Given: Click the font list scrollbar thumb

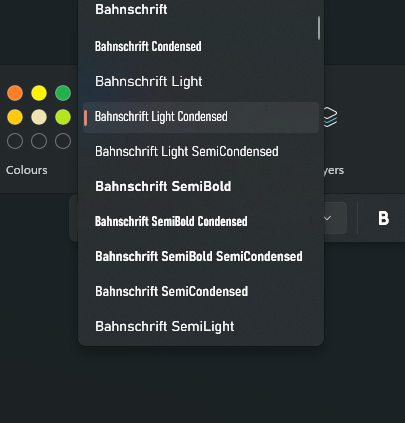Looking at the screenshot, I should pos(319,28).
